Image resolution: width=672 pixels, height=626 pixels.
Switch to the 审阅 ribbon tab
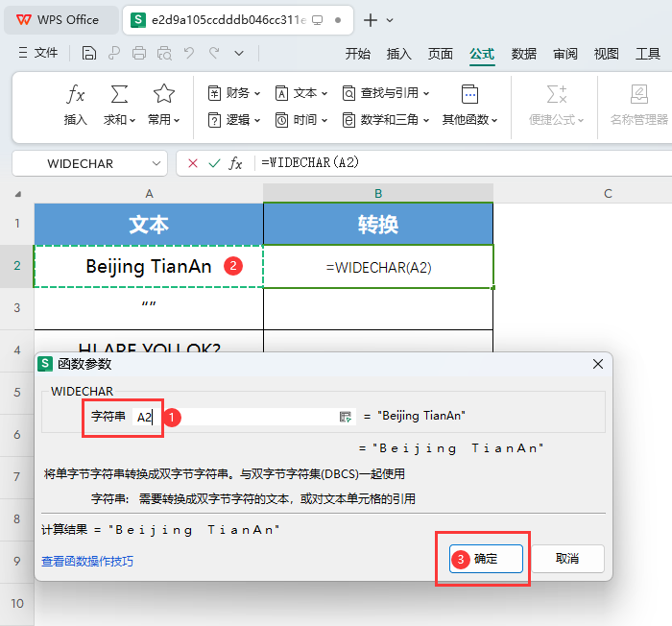(x=564, y=54)
